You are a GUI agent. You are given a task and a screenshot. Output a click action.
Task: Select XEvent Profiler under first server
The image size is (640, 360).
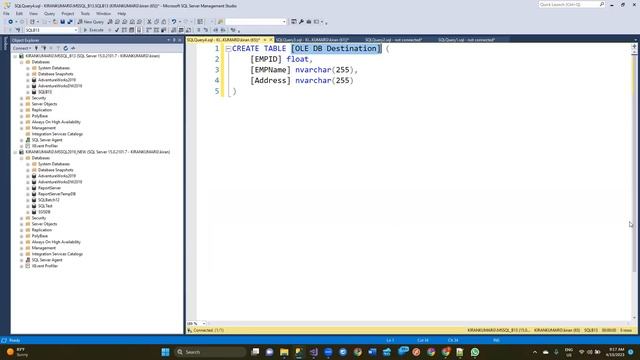click(44, 146)
